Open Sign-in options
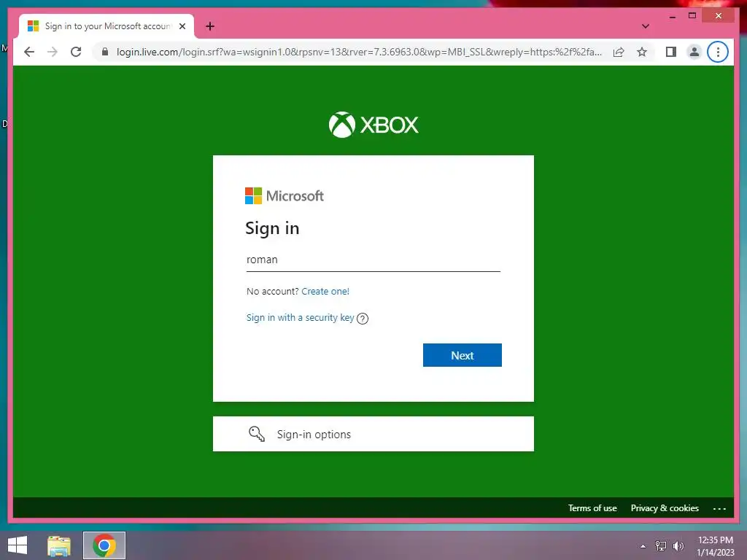The image size is (747, 560). [x=373, y=434]
